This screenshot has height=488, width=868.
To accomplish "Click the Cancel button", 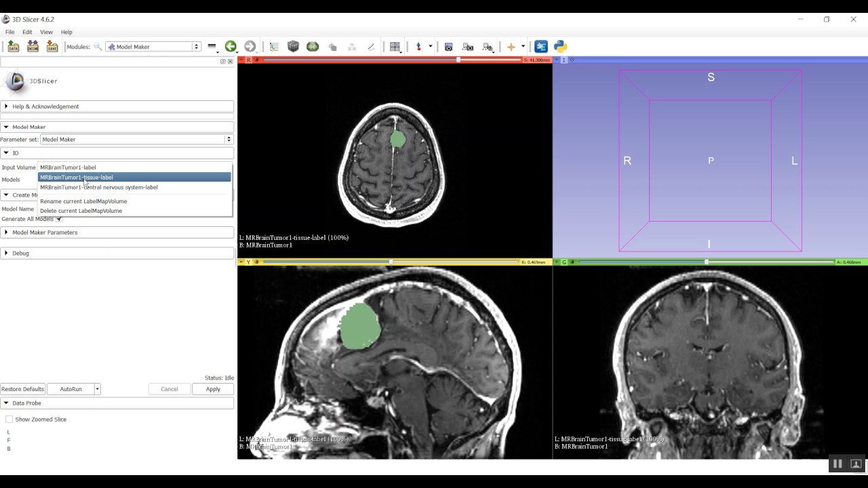I will coord(170,389).
